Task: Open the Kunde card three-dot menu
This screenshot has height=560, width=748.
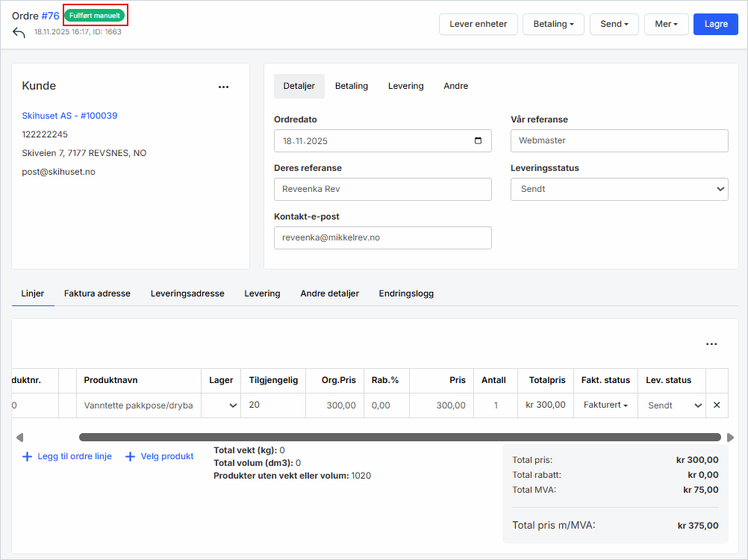Action: [223, 87]
